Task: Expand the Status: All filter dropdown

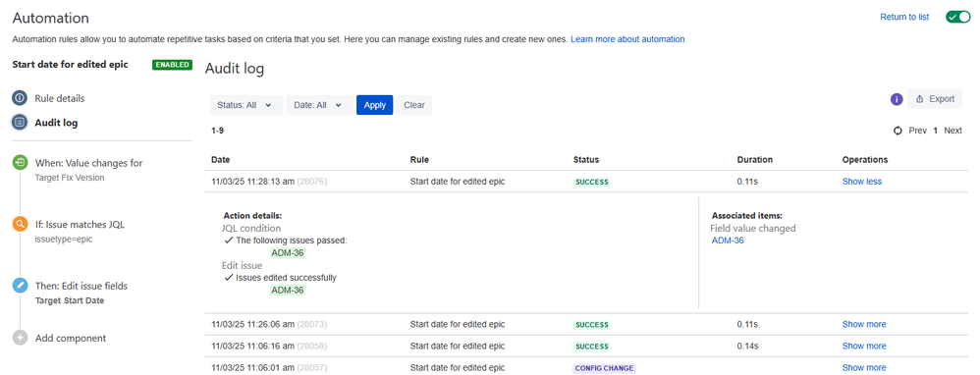Action: [246, 105]
